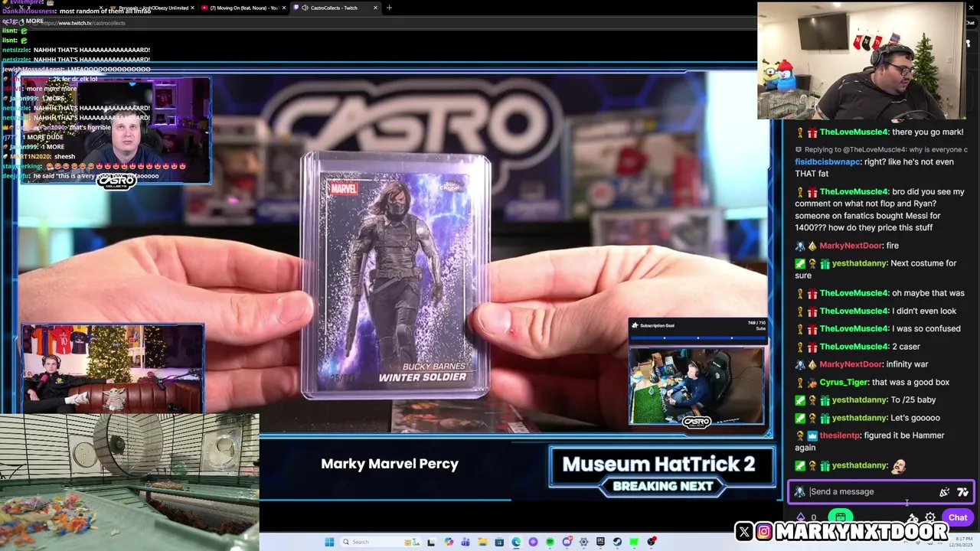Open a new browser tab
This screenshot has height=551, width=980.
click(x=389, y=8)
